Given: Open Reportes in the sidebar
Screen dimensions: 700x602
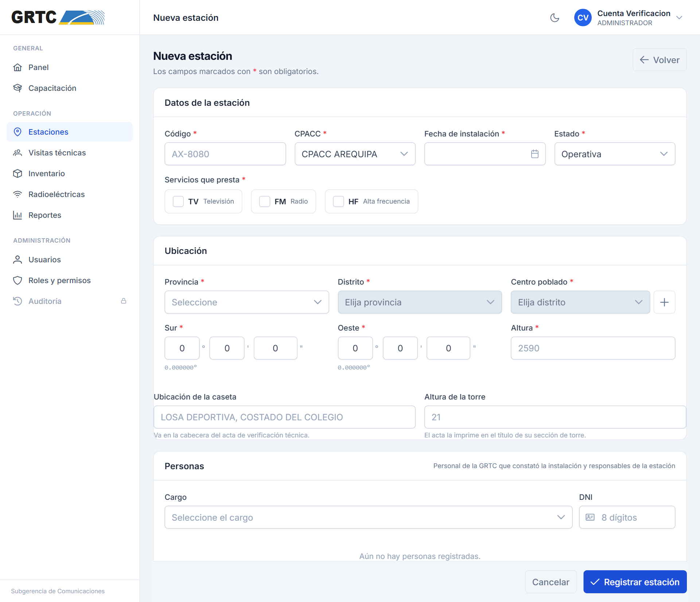Looking at the screenshot, I should point(70,215).
